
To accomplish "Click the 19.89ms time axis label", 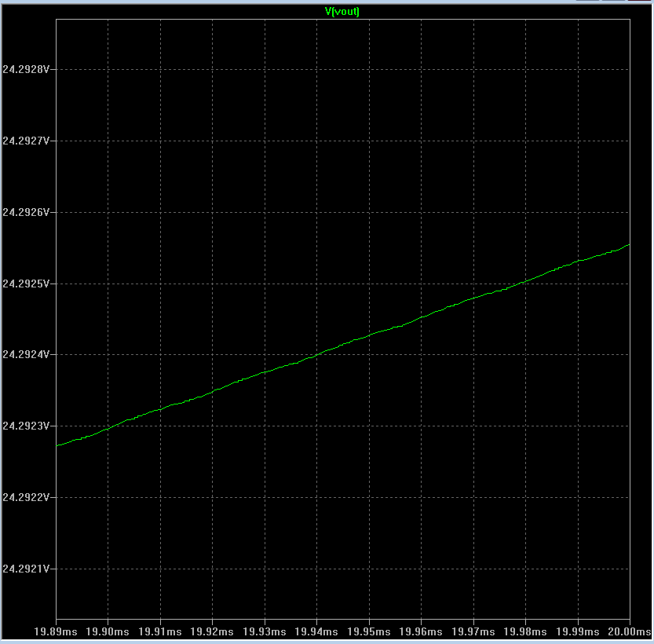I will point(56,632).
